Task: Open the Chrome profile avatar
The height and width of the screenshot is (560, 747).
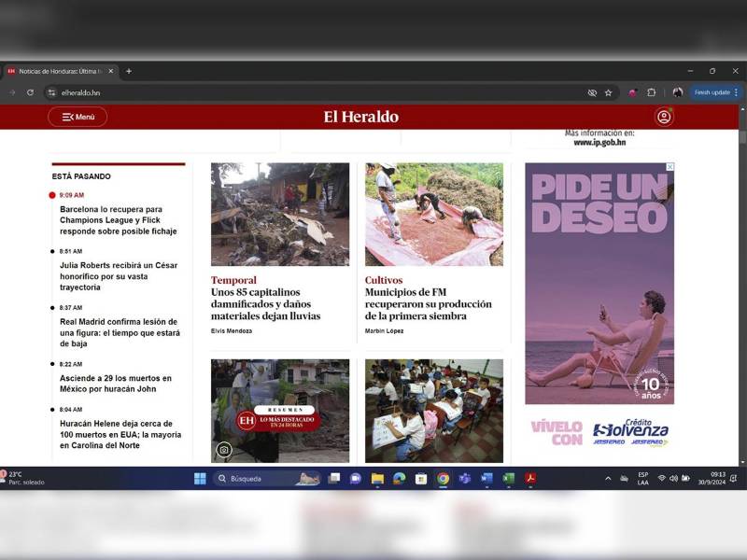Action: pos(676,92)
